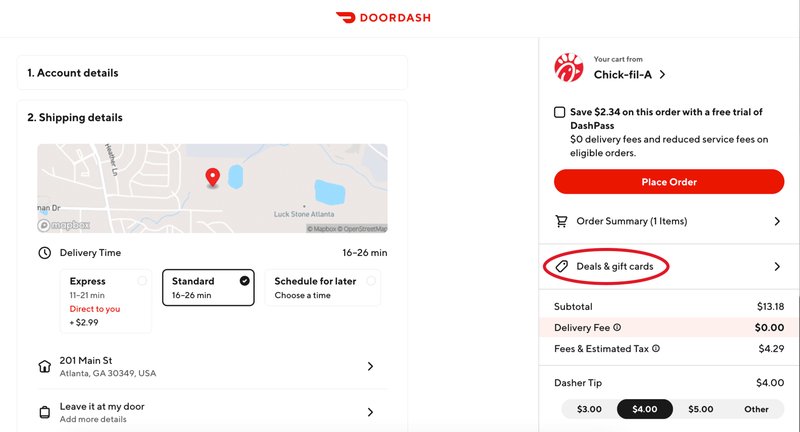The image size is (800, 432).
Task: Open the Delivery Fee info icon
Action: click(617, 327)
